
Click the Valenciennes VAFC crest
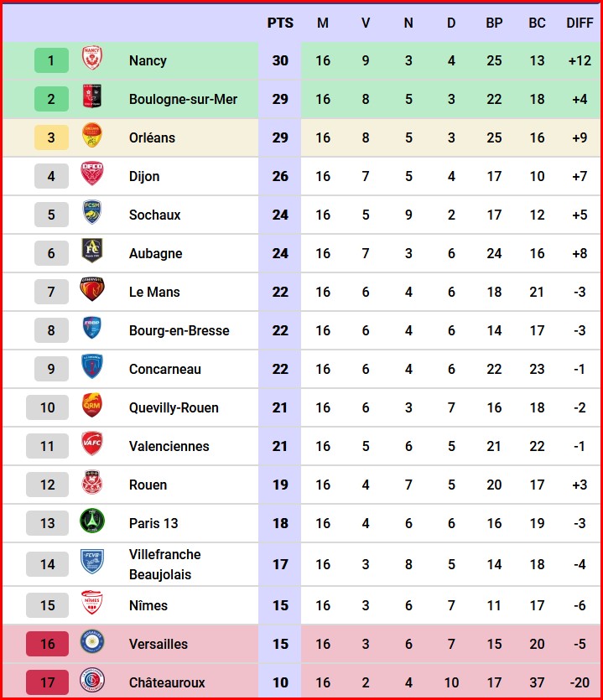pos(92,445)
